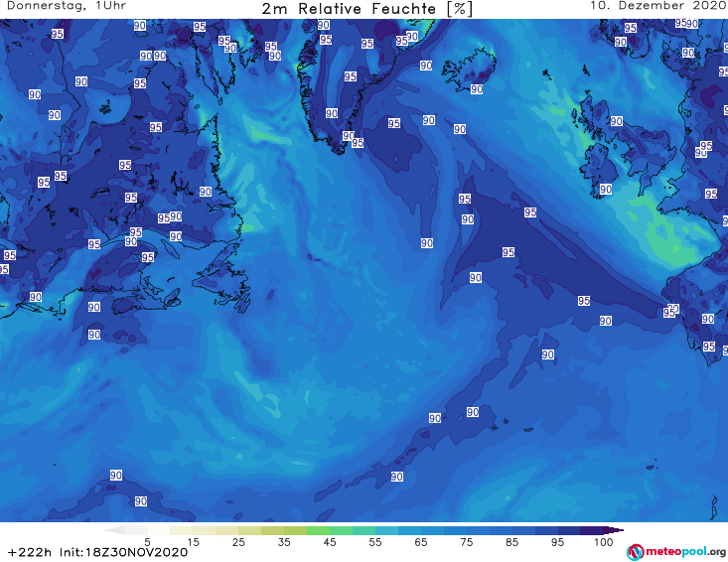Select the '+222h Init:18Z30NOV2020' run info text

point(98,552)
